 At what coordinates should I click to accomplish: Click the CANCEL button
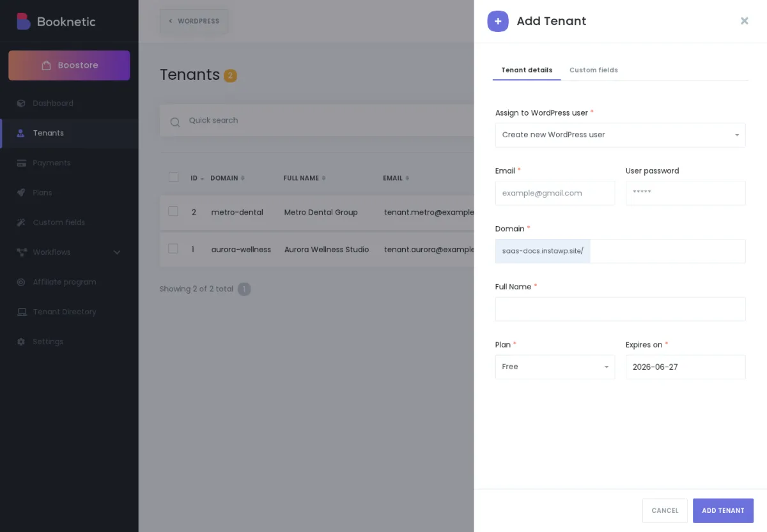pyautogui.click(x=665, y=511)
